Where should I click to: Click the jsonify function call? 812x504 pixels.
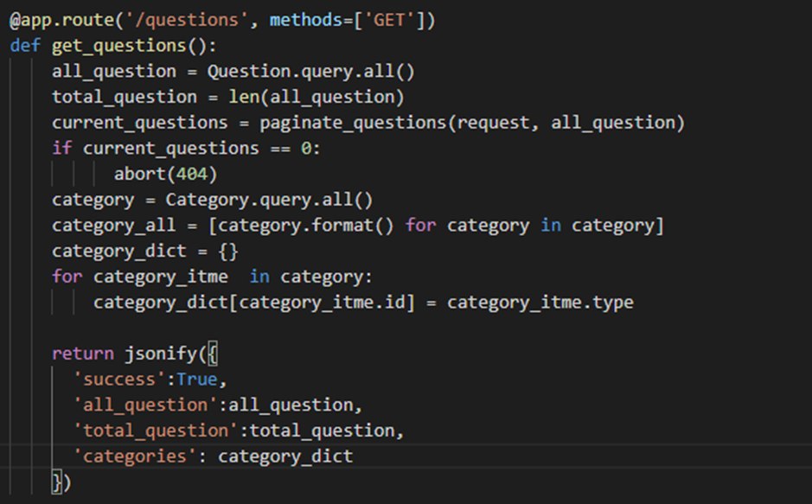coord(161,354)
